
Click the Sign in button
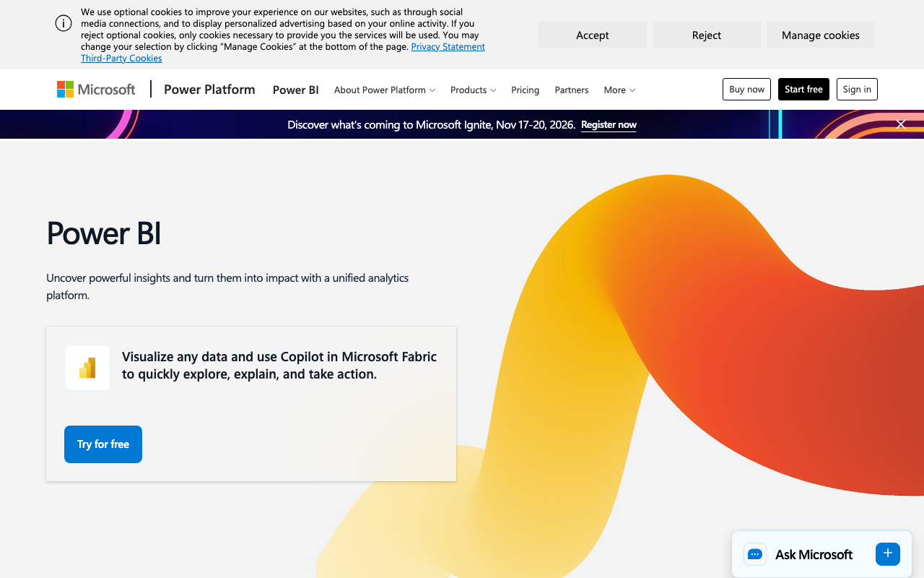coord(857,89)
